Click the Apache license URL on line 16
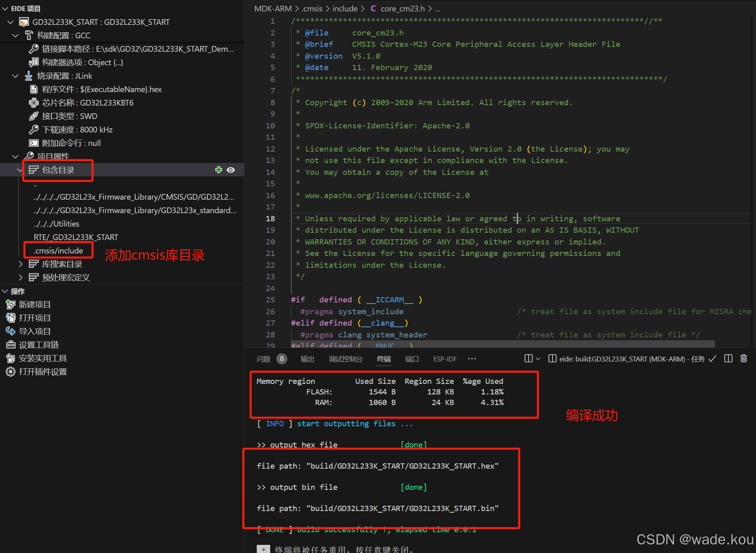Image resolution: width=756 pixels, height=553 pixels. pos(387,196)
